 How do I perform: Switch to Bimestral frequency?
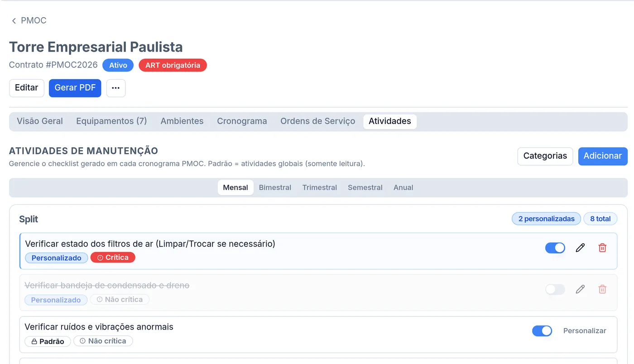point(275,187)
